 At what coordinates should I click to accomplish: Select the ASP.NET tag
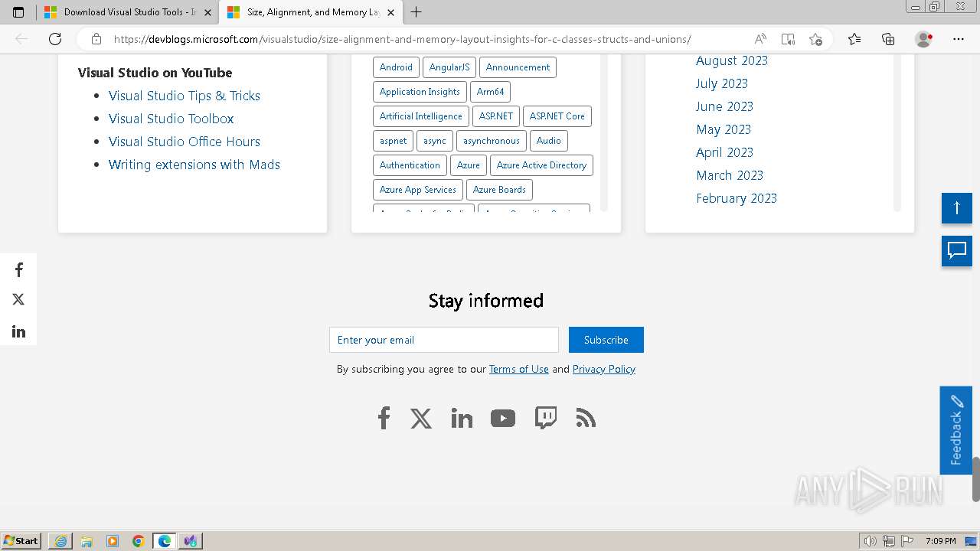click(496, 116)
